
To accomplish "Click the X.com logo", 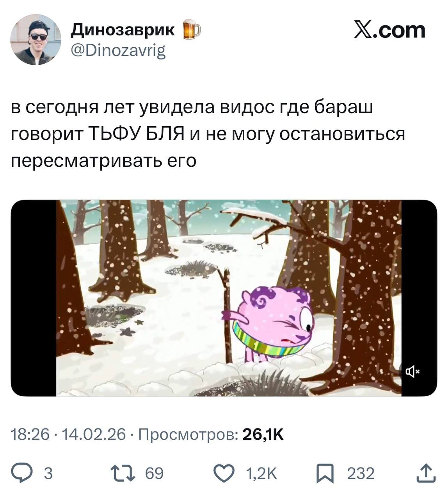I will coord(389,30).
